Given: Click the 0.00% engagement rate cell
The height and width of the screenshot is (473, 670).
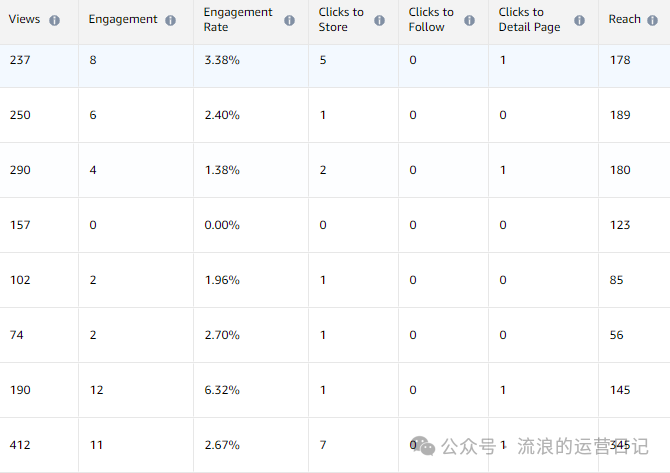Looking at the screenshot, I should coord(221,225).
